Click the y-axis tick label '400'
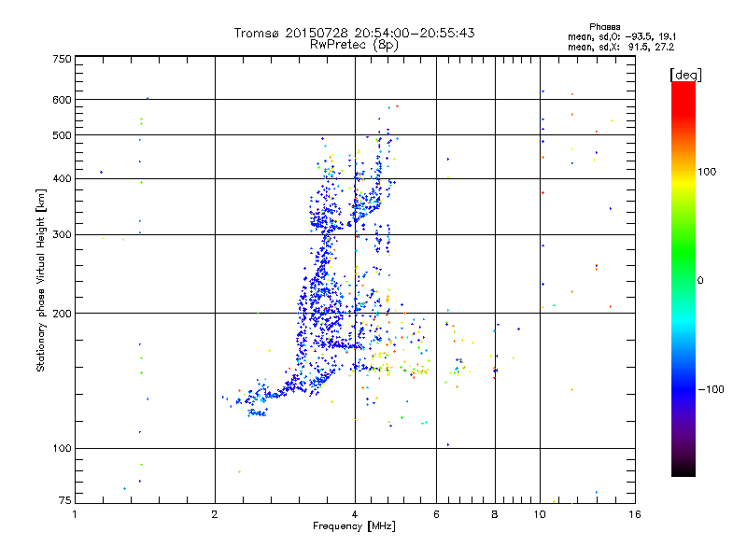The width and height of the screenshot is (747, 560). (x=62, y=178)
